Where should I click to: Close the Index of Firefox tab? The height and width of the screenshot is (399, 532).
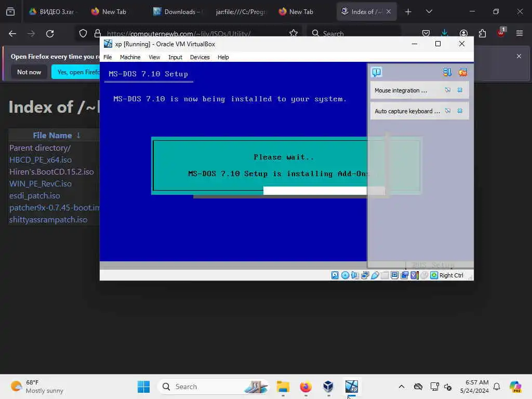389,11
